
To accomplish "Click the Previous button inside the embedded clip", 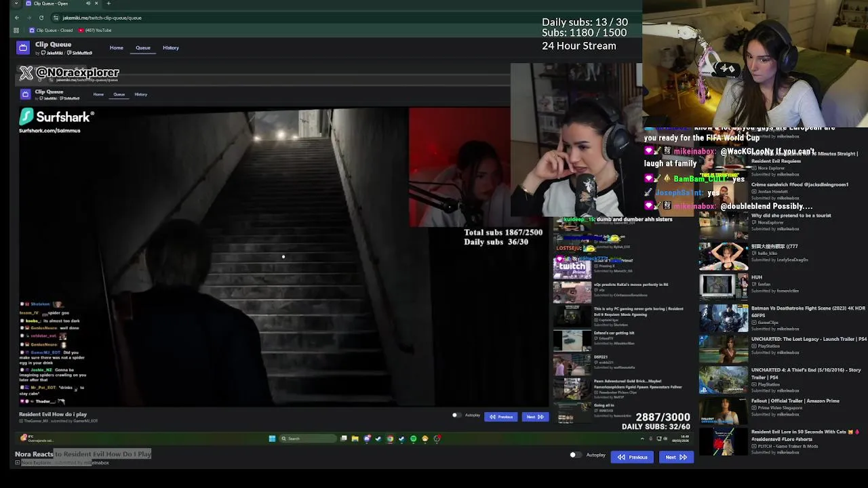I will 501,417.
